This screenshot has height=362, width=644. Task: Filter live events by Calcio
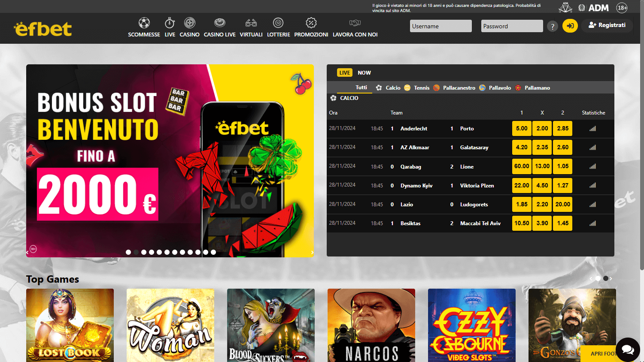tap(388, 88)
